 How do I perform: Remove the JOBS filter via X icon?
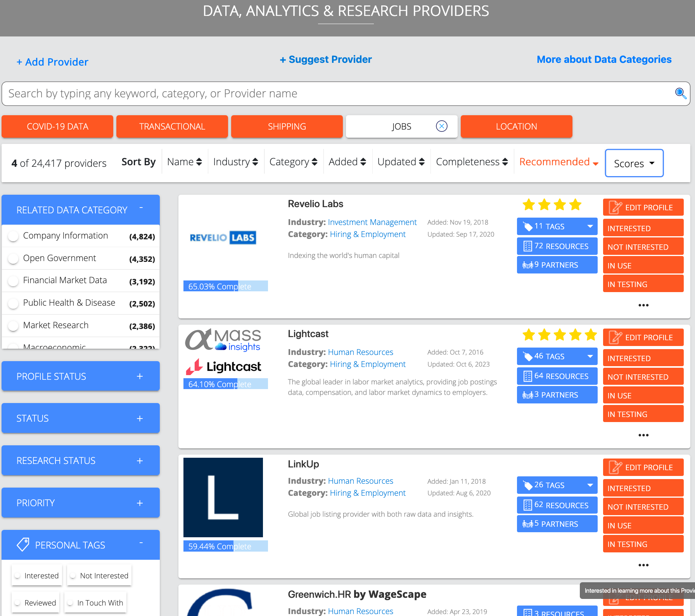point(441,126)
